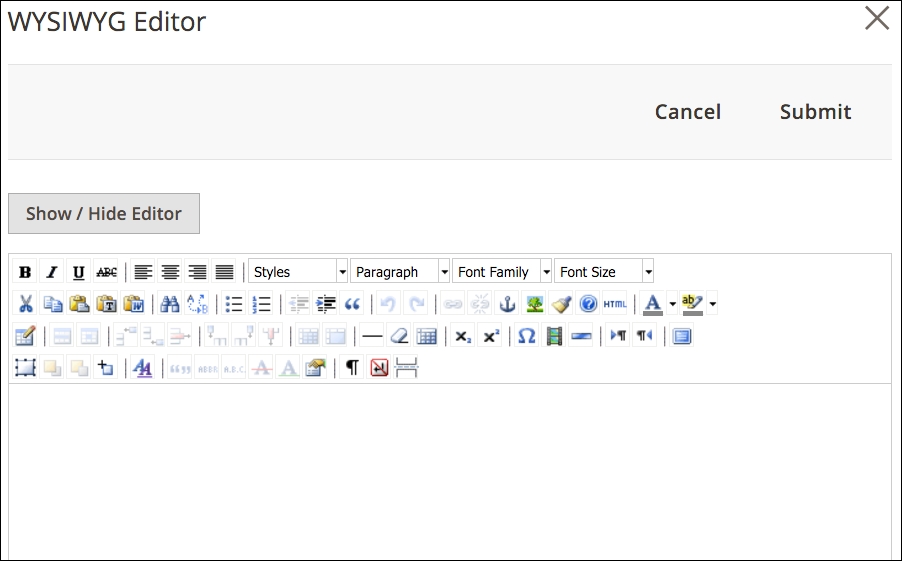Toggle underline formatting
The image size is (902, 561).
(79, 272)
